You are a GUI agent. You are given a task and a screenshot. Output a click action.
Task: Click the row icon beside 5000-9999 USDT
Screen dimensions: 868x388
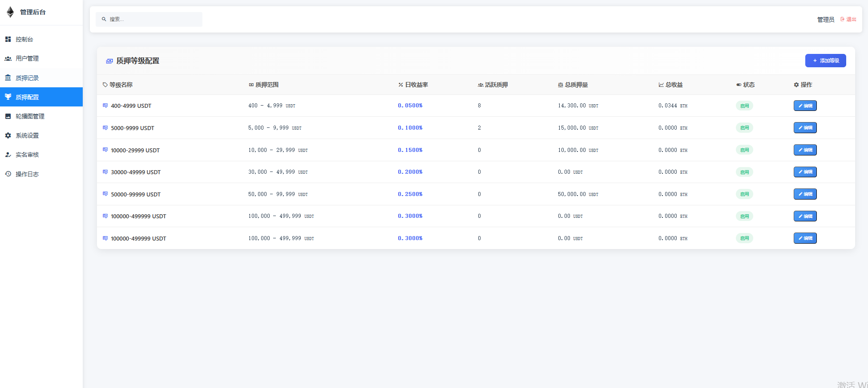click(x=105, y=128)
